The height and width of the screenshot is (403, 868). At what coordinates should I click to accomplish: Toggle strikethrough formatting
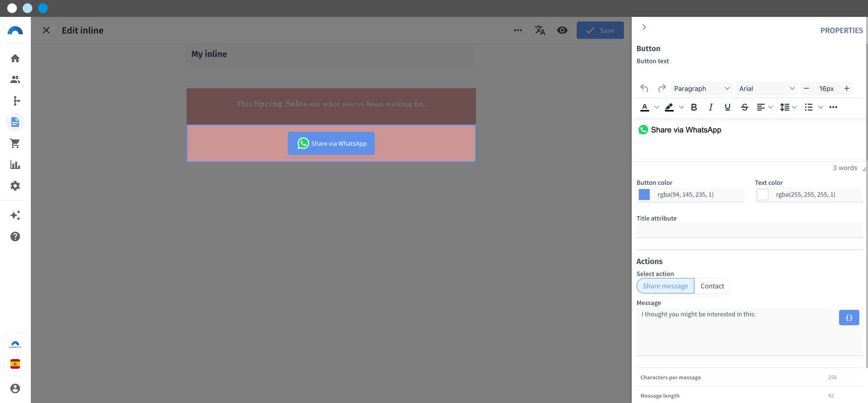pyautogui.click(x=745, y=107)
